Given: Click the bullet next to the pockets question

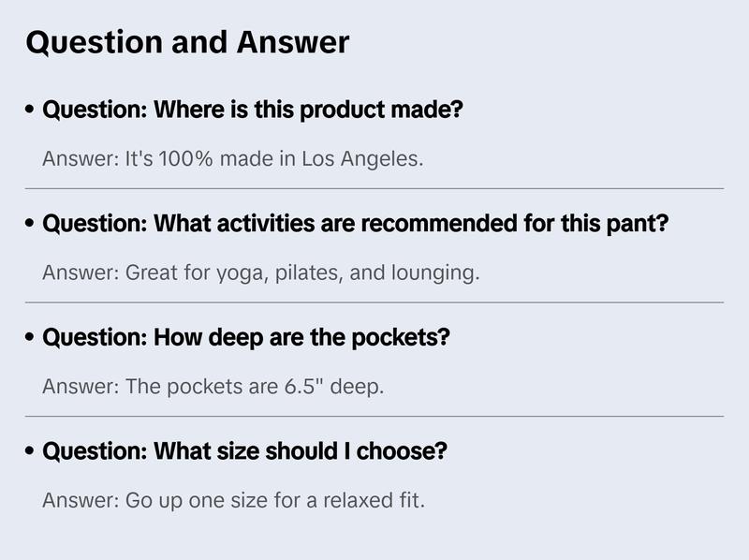Looking at the screenshot, I should coord(31,337).
